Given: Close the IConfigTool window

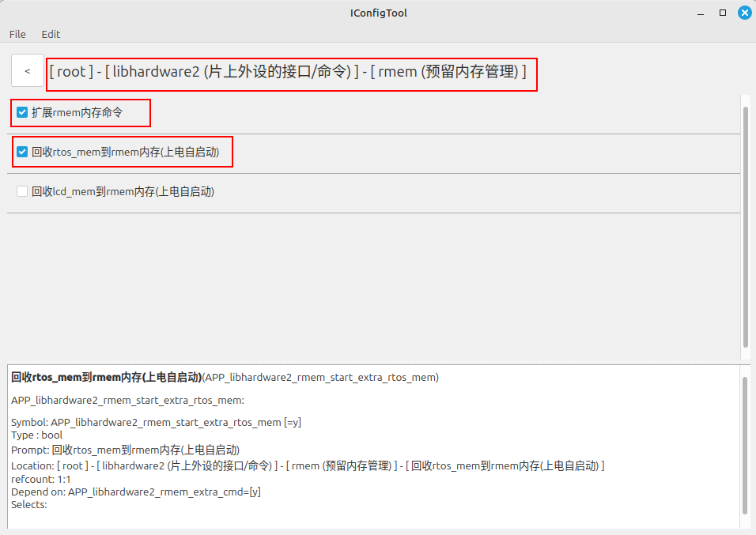Looking at the screenshot, I should [744, 13].
